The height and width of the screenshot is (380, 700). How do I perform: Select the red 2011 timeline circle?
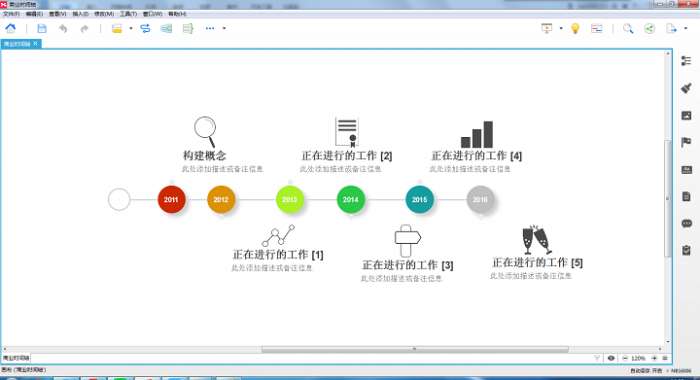coord(171,199)
